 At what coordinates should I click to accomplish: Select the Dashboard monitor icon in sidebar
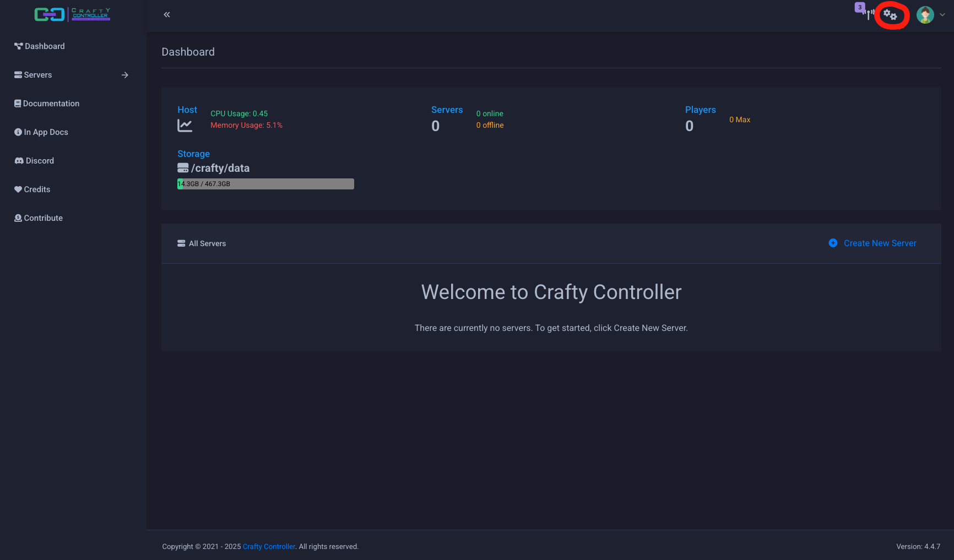click(19, 46)
